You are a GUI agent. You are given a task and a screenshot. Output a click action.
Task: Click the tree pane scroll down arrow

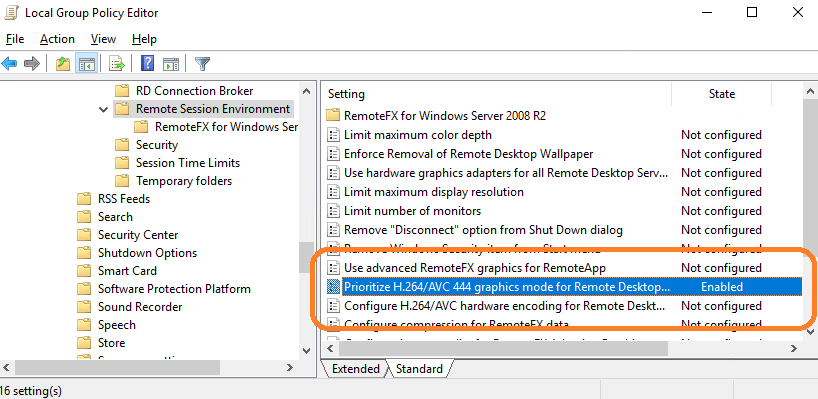(x=307, y=351)
